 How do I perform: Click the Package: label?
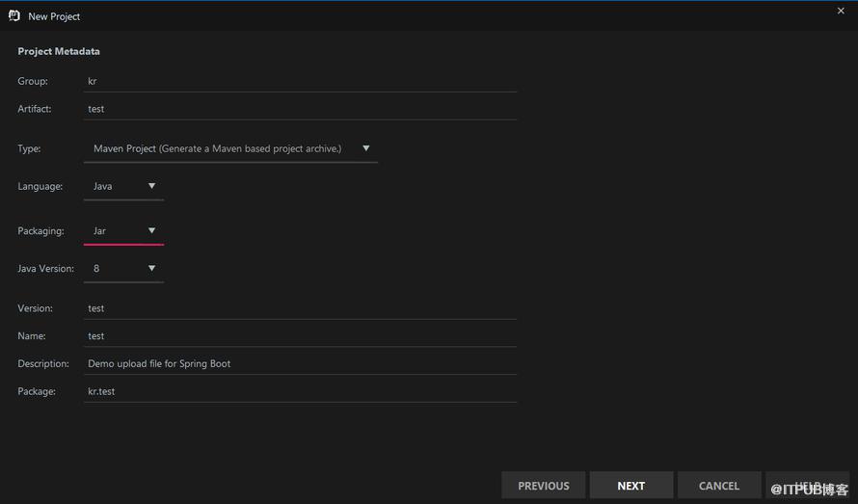pos(37,391)
